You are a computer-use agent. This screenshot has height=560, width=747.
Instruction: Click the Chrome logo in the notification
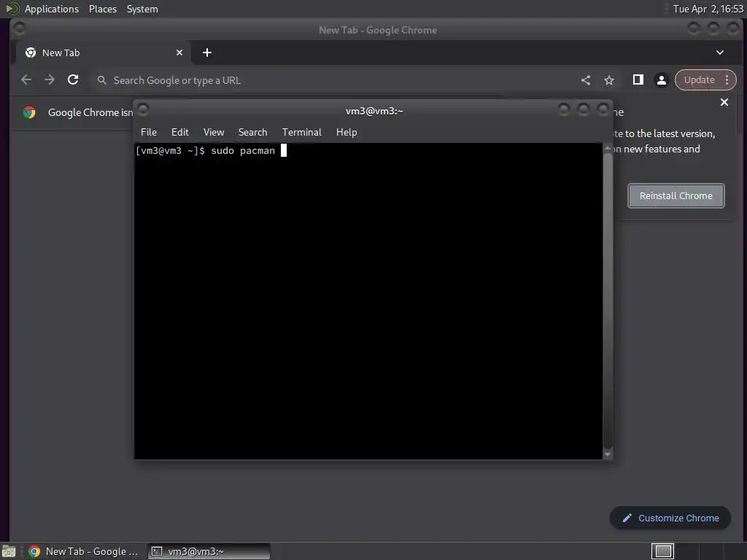29,112
